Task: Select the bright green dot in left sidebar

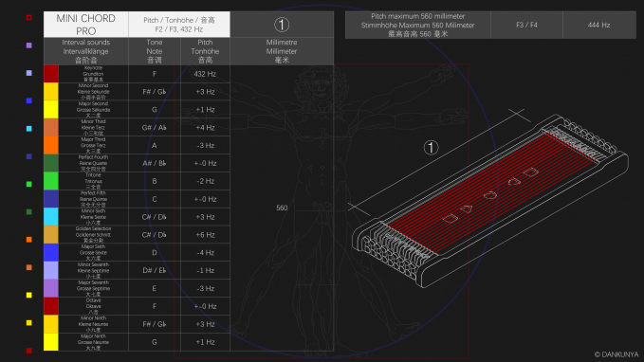Action: coord(29,184)
